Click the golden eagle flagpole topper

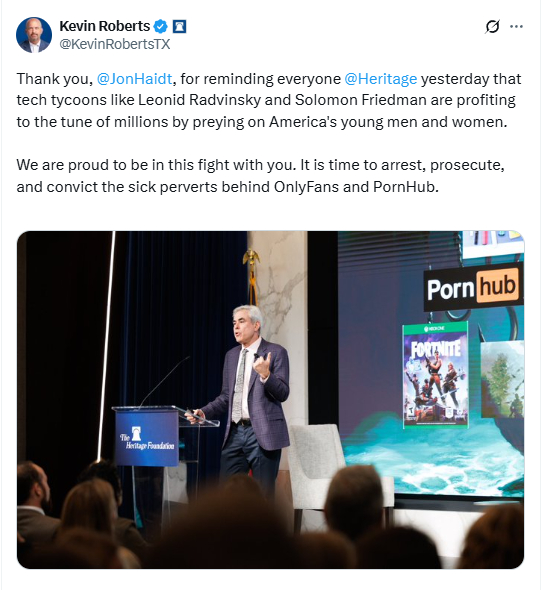[x=251, y=259]
